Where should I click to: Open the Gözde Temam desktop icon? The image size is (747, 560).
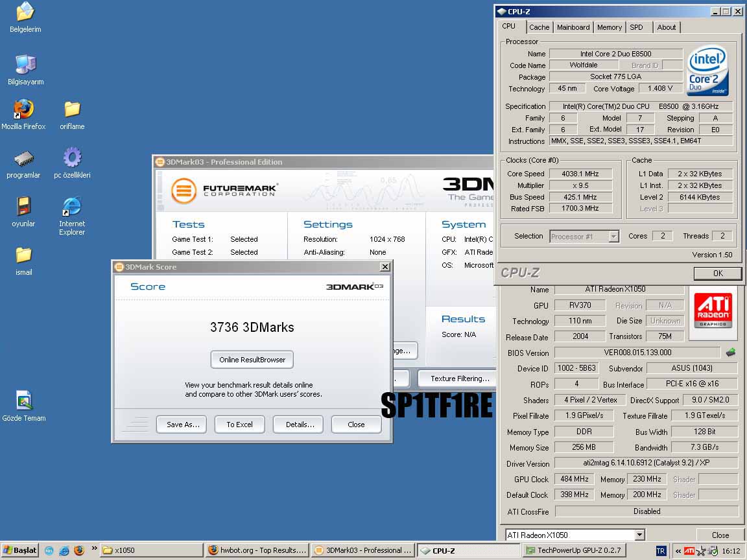[x=24, y=406]
